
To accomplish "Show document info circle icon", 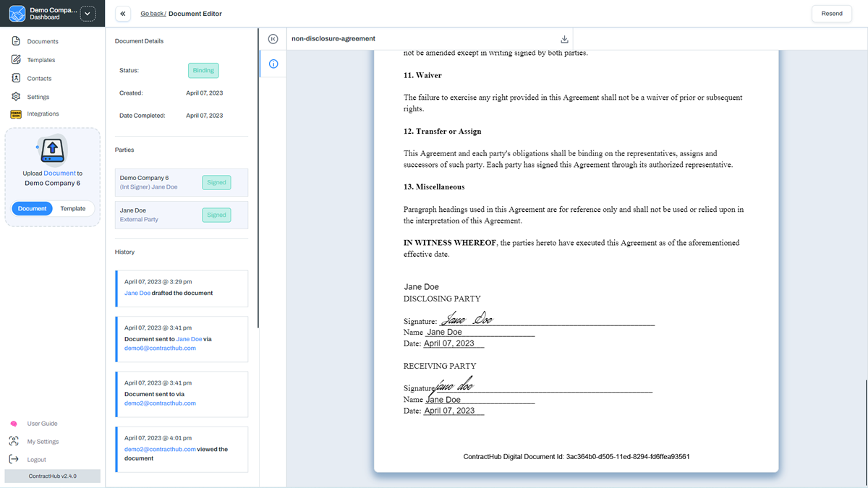I will 273,64.
